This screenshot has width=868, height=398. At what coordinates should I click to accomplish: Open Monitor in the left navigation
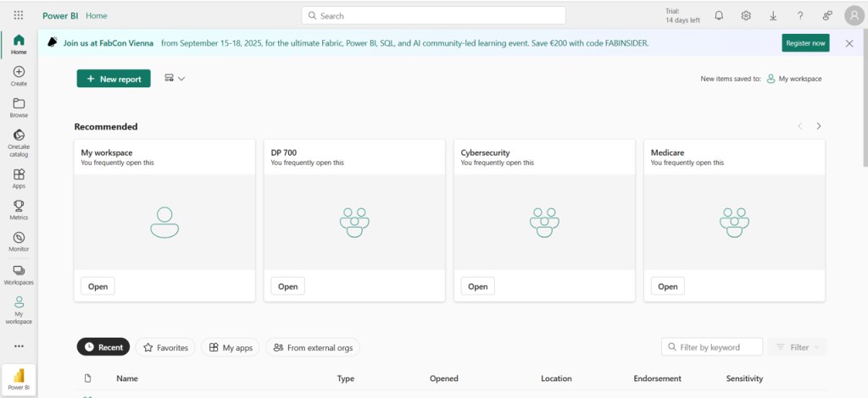click(x=19, y=241)
